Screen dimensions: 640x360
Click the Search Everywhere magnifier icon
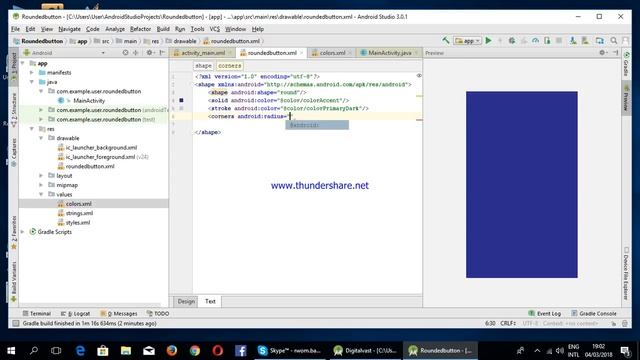[x=613, y=40]
